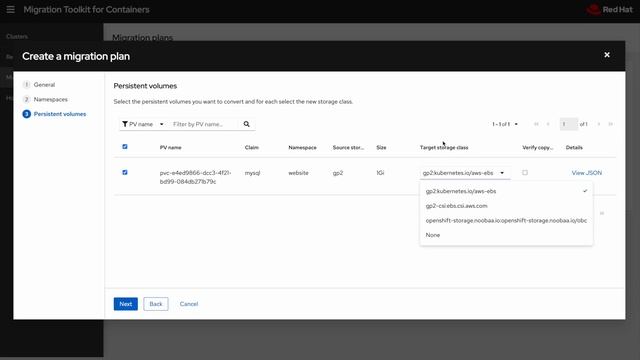Screen dimensions: 640x360
Task: Click the Target storage class column header
Action: click(444, 147)
